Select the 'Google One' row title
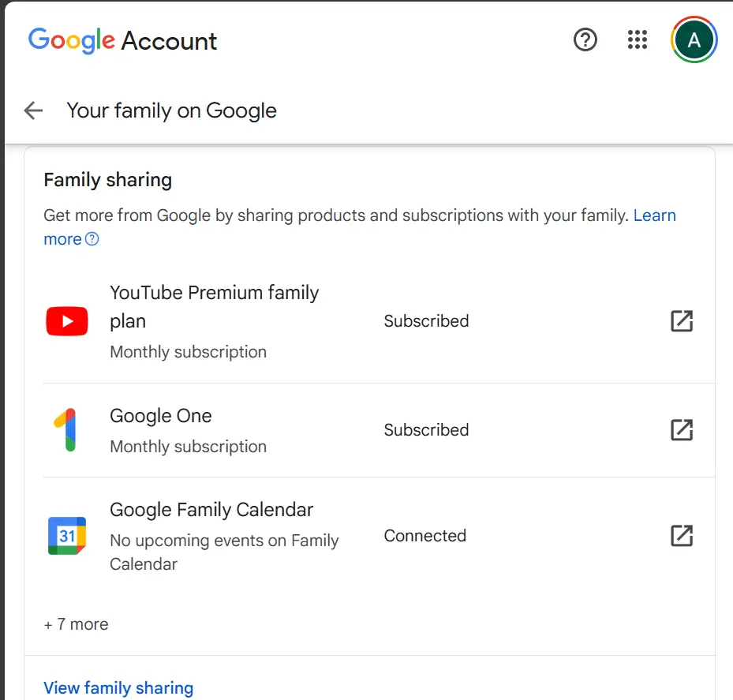Viewport: 733px width, 700px height. point(161,416)
